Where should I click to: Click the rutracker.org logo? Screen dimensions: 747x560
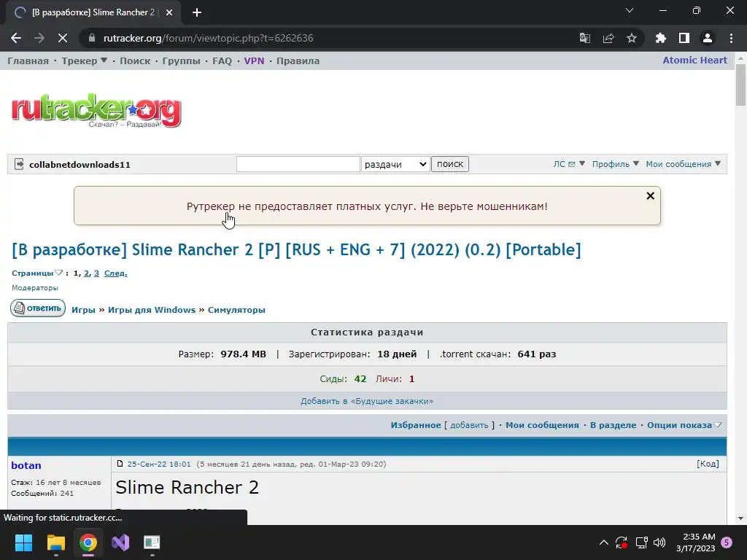(x=96, y=111)
